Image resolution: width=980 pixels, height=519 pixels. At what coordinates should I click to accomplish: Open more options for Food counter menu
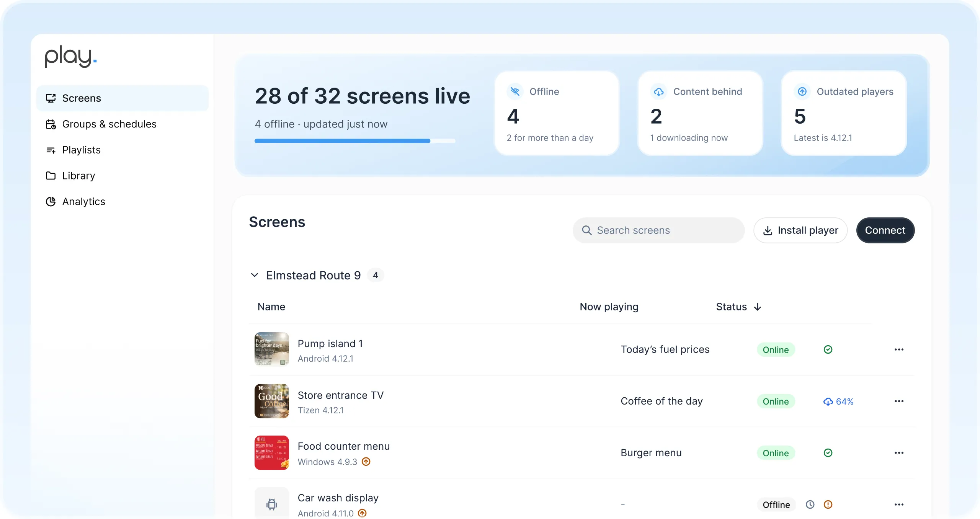click(x=899, y=453)
